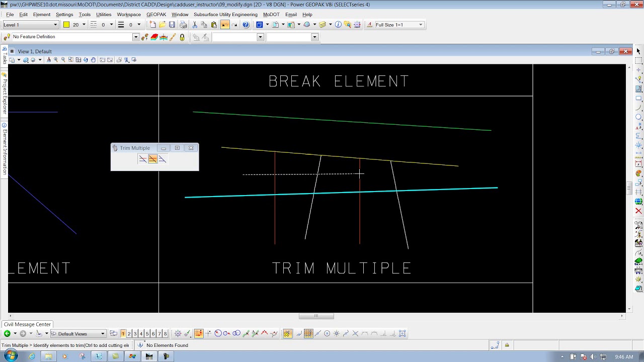
Task: Choose the third mode icon in the Trim Multiple dialog
Action: click(162, 159)
